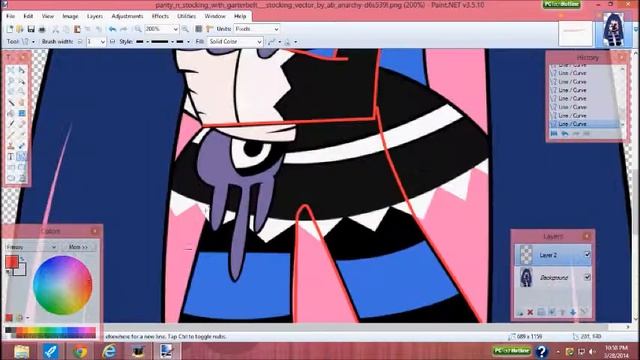Screen dimensions: 640x360
Task: Click the open image thumbnail at top right
Action: coord(613,30)
